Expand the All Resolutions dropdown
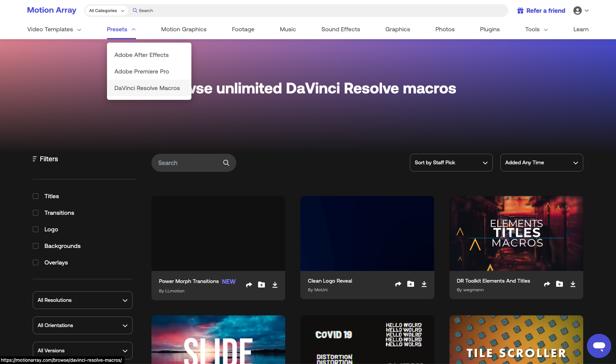616x364 pixels. [x=83, y=300]
